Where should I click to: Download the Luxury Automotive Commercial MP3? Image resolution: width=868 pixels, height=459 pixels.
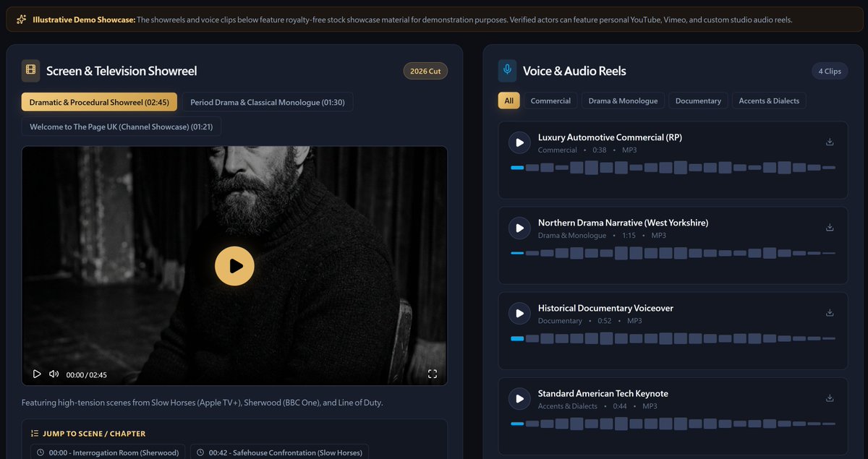coord(830,142)
